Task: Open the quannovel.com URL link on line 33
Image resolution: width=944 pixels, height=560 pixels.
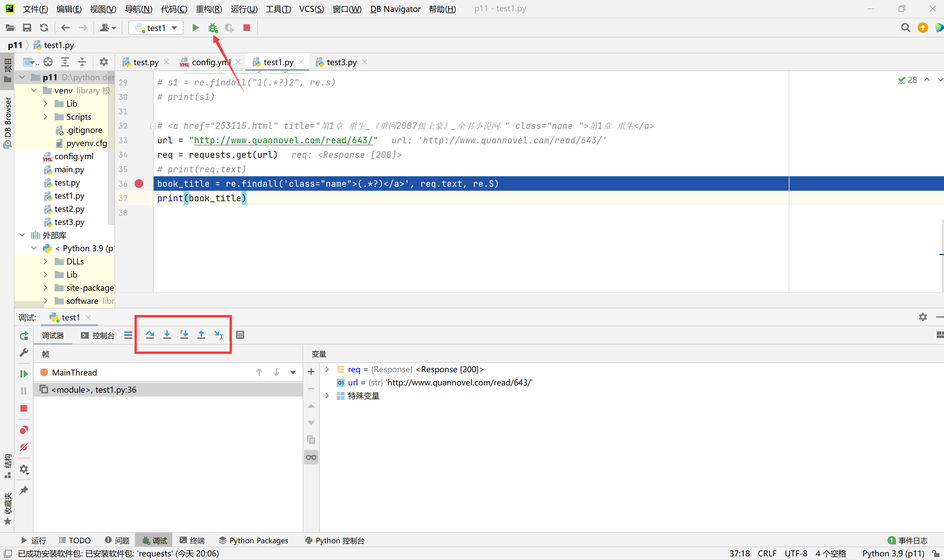Action: (283, 140)
